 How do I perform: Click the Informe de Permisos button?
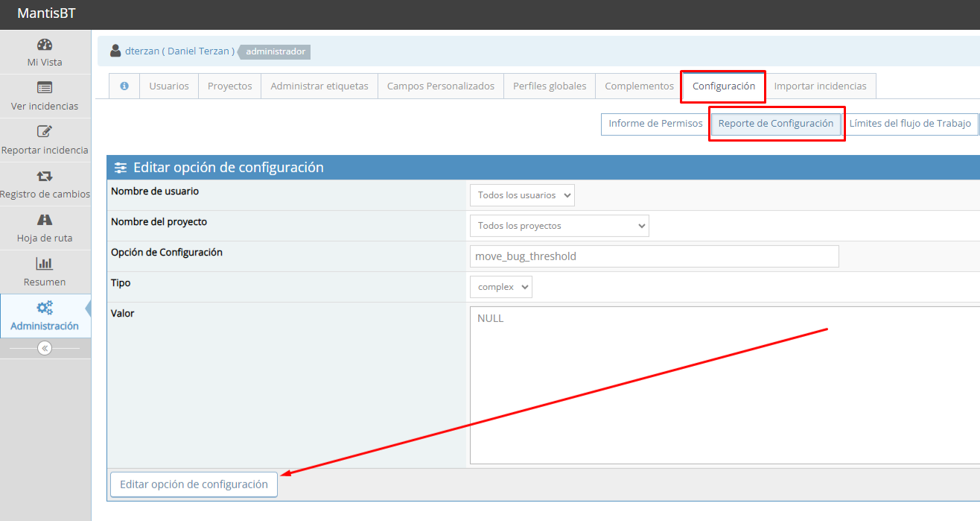(655, 124)
